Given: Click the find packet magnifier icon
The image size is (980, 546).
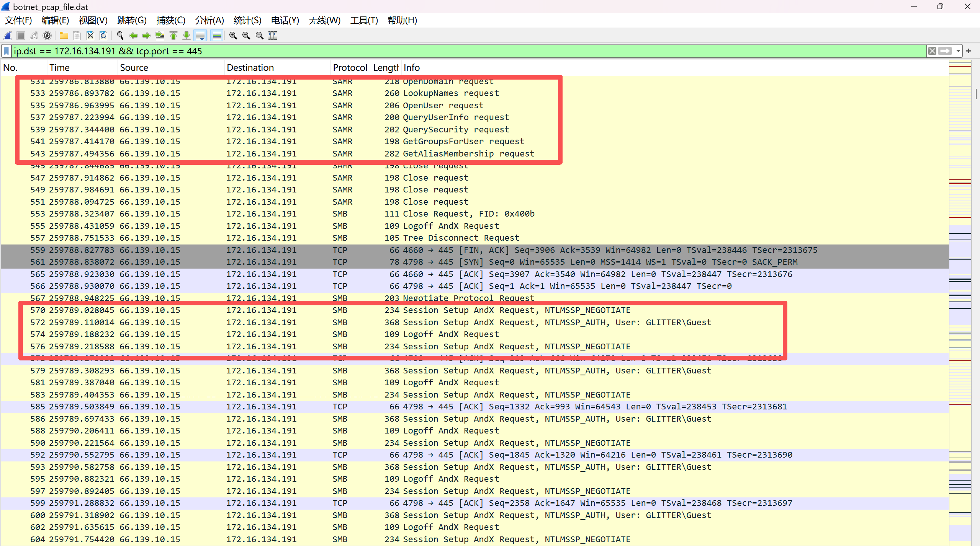Looking at the screenshot, I should click(x=120, y=36).
